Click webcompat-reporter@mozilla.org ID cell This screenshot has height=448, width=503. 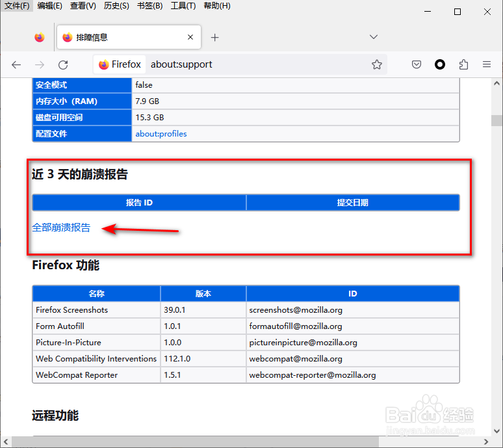[x=353, y=375]
